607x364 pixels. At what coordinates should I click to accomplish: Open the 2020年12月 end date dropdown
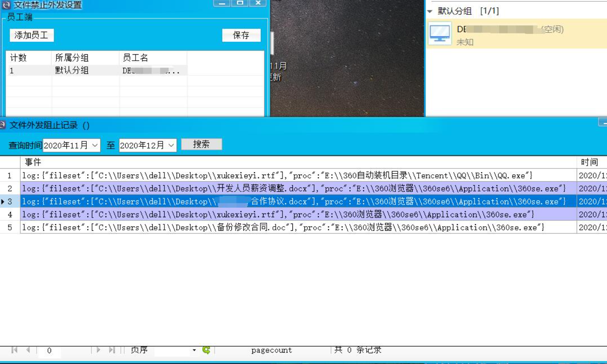tap(171, 145)
